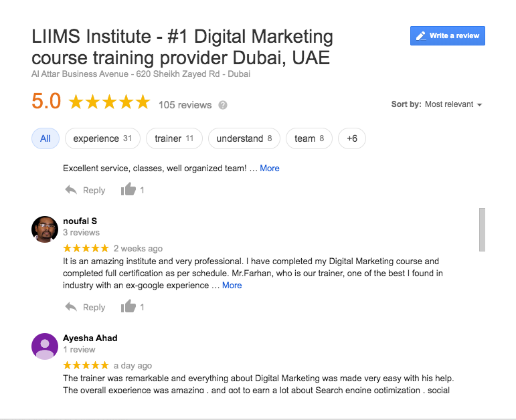Click the help question mark beside 105 reviews
This screenshot has height=420, width=516.
[x=223, y=105]
